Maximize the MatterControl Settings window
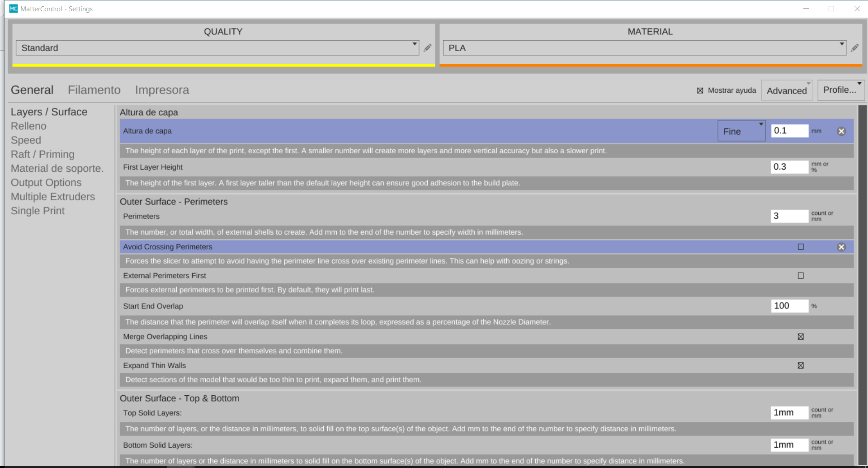Screen dimensions: 868x468 831,9
